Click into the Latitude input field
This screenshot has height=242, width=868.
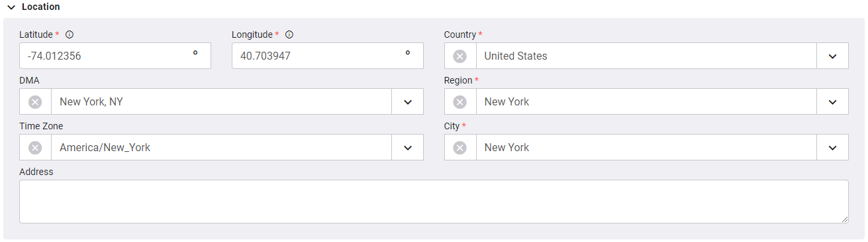click(115, 56)
